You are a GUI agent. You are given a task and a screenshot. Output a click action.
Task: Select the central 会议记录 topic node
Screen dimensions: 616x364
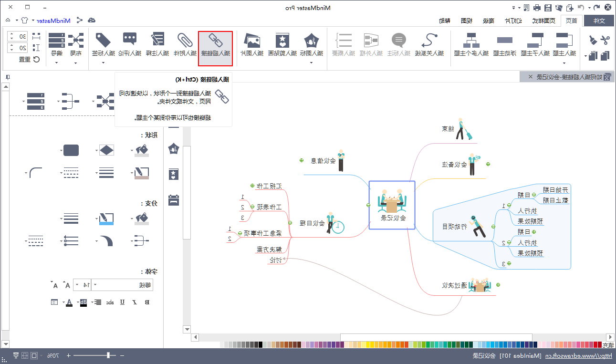tap(392, 205)
